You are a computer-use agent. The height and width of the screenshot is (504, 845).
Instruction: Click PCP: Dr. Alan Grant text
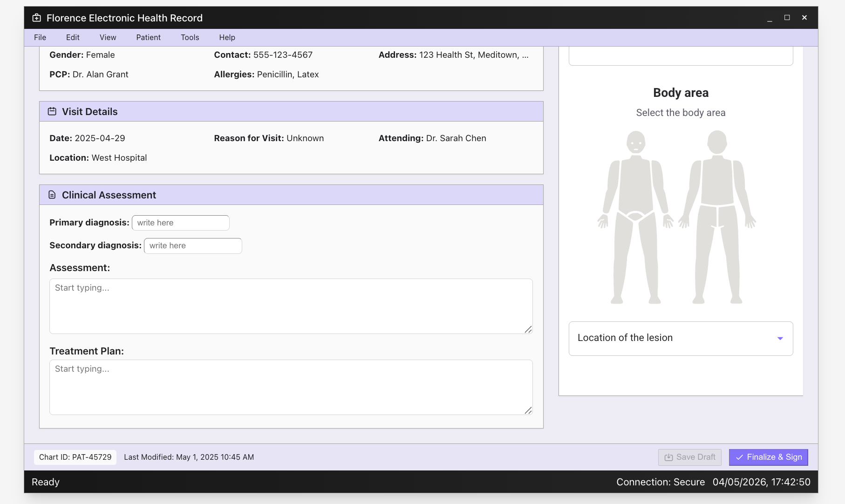89,75
